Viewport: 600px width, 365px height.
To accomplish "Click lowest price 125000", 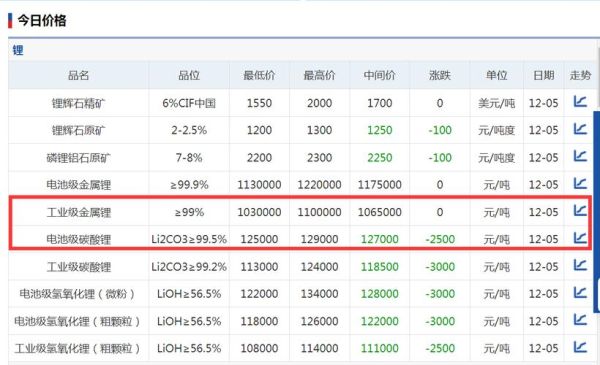I will point(259,240).
